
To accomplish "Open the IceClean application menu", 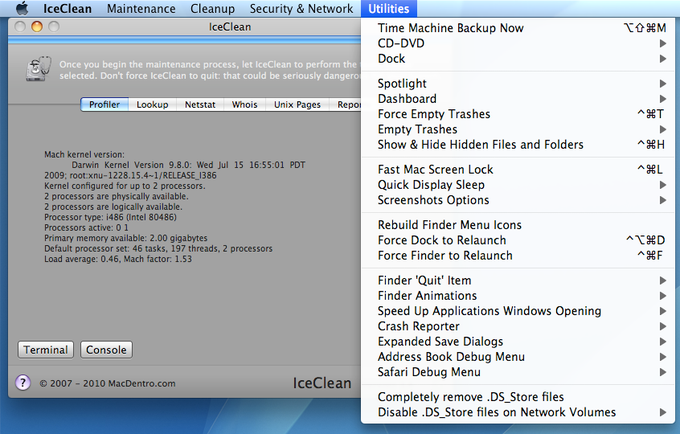I will (x=67, y=9).
